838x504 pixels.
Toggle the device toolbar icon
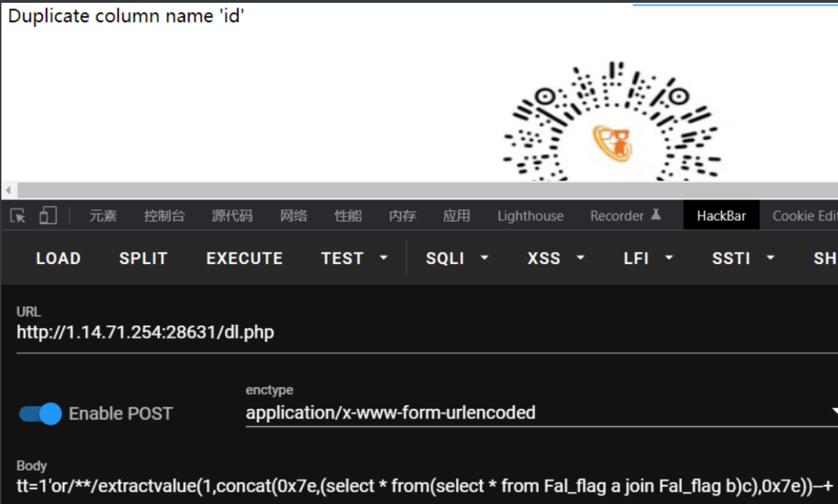click(48, 216)
